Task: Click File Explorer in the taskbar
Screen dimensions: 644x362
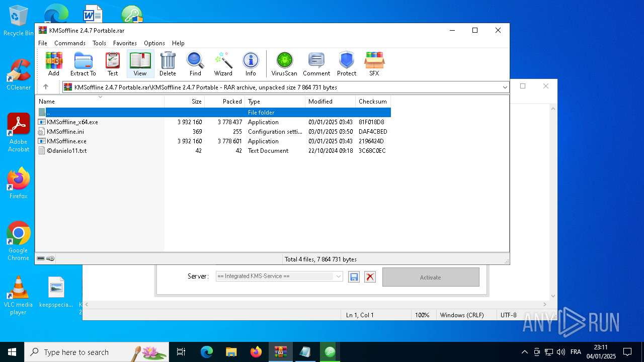Action: [231, 352]
